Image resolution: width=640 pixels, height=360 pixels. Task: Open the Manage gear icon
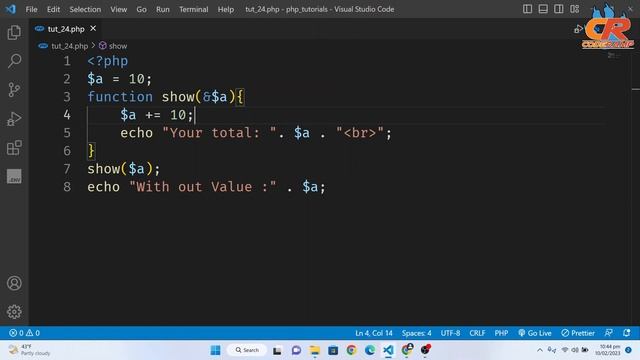click(x=14, y=312)
